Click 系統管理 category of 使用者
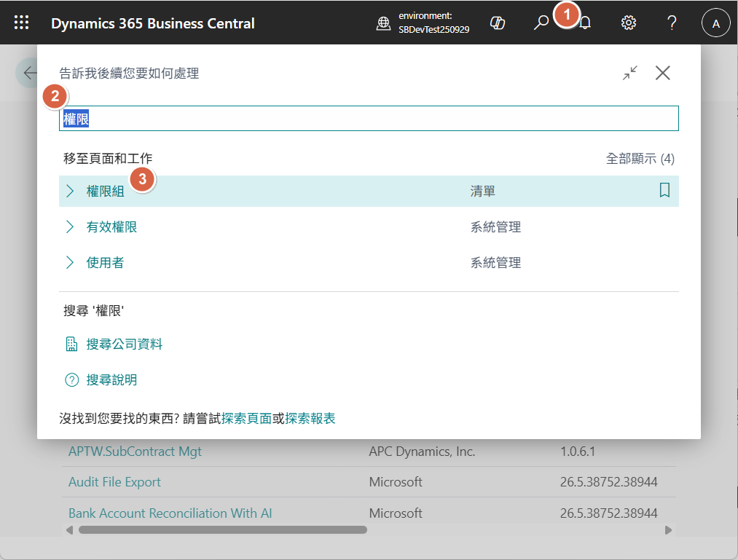 point(495,263)
